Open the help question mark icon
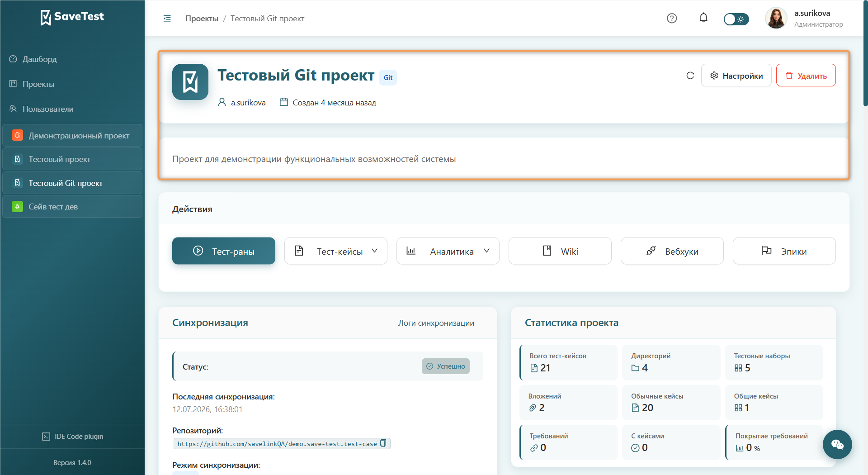868x475 pixels. [672, 18]
